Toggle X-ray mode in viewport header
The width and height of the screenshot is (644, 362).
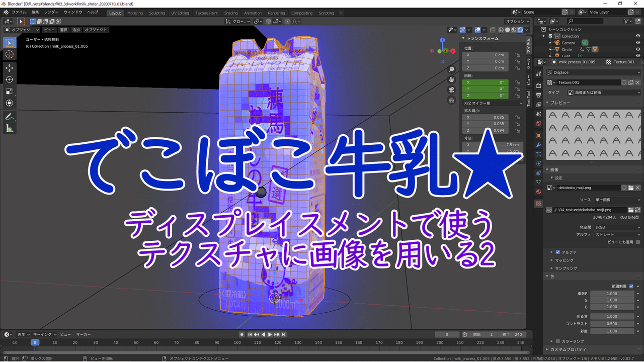pos(494,30)
